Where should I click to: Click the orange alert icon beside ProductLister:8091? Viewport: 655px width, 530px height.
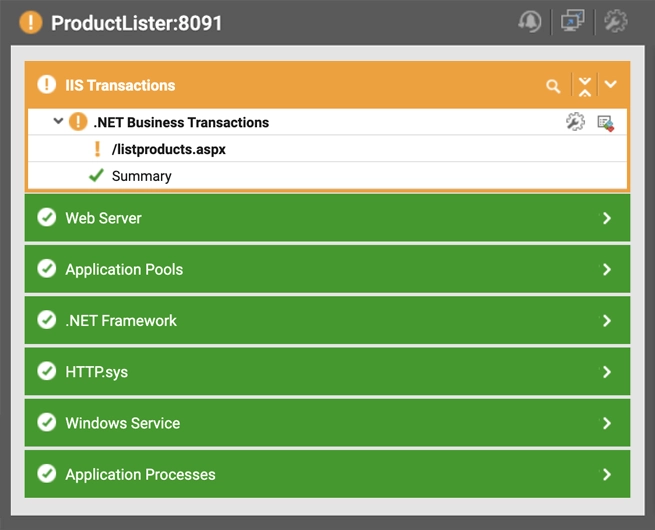pyautogui.click(x=31, y=22)
